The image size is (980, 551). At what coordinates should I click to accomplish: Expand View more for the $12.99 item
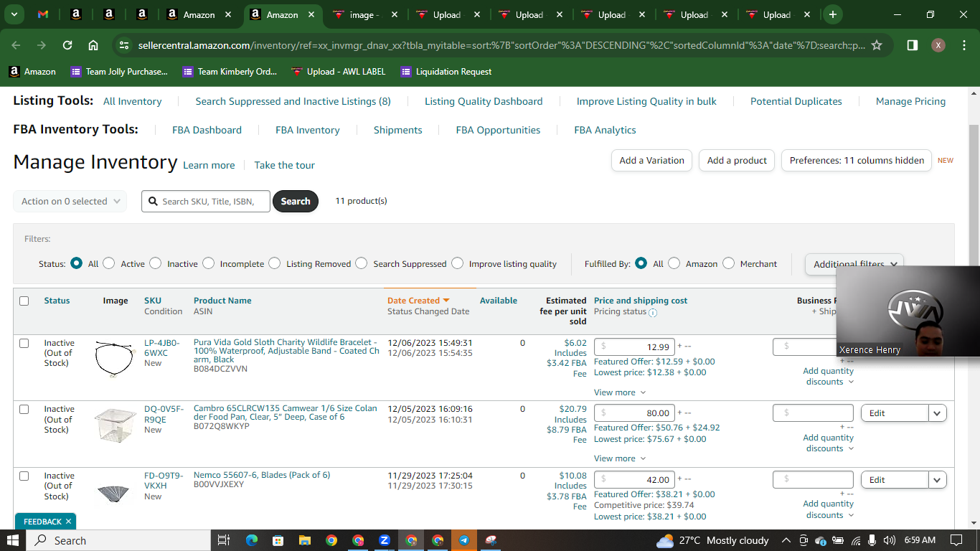click(x=620, y=392)
